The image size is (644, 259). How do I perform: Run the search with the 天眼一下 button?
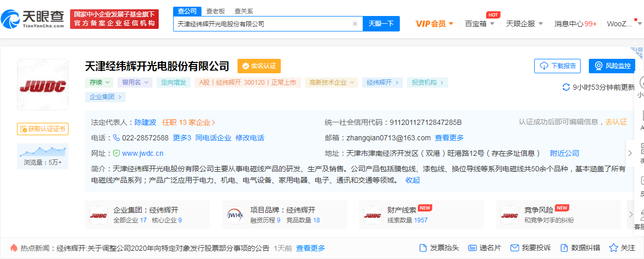[381, 24]
